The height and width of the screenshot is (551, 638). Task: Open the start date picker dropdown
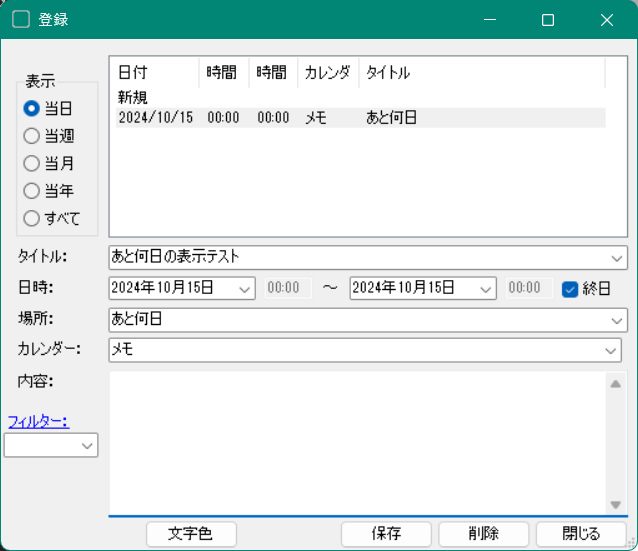(x=245, y=289)
